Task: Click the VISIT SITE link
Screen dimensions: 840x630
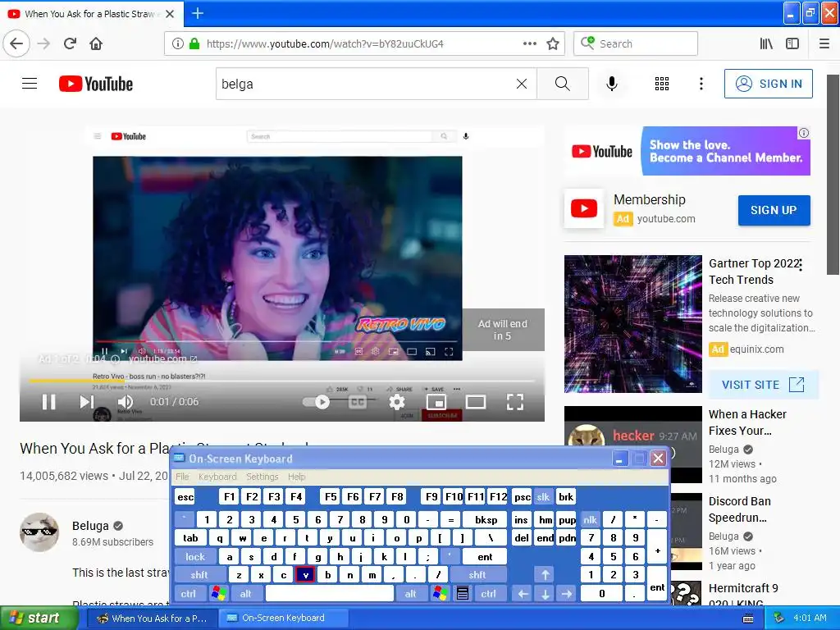Action: coord(763,385)
